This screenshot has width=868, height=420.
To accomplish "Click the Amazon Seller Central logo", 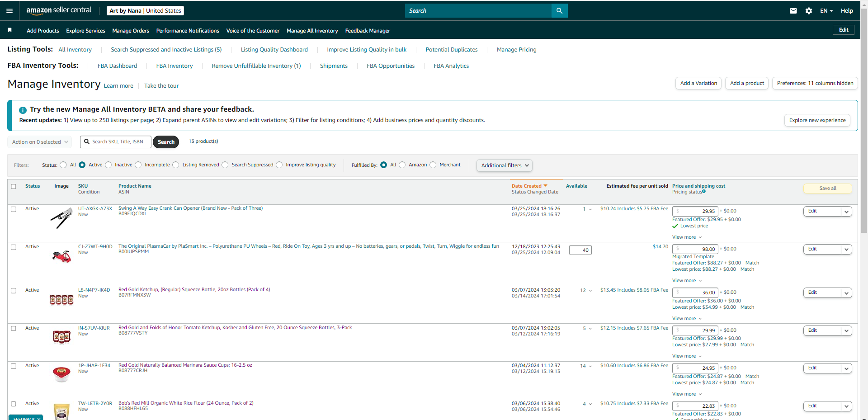I will (59, 10).
